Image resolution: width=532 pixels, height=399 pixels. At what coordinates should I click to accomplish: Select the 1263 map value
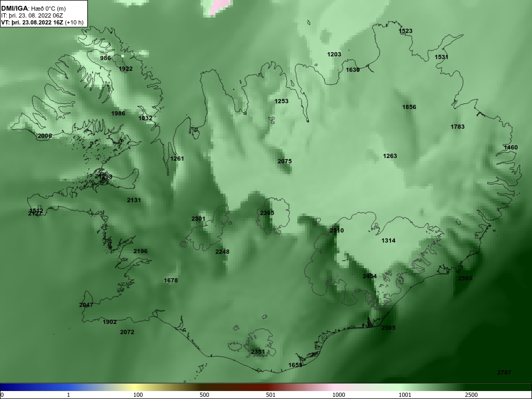coord(390,156)
